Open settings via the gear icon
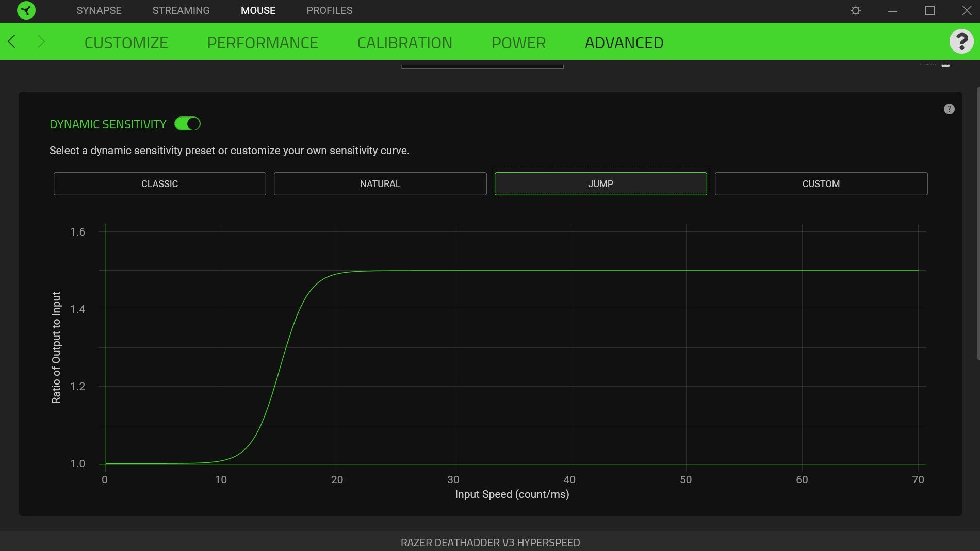The height and width of the screenshot is (551, 980). (856, 11)
